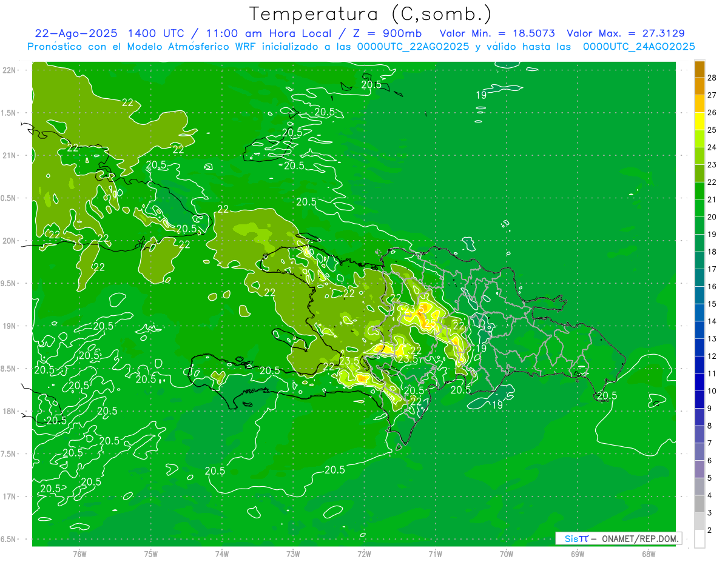Click the '76W' longitude axis label

pyautogui.click(x=79, y=554)
